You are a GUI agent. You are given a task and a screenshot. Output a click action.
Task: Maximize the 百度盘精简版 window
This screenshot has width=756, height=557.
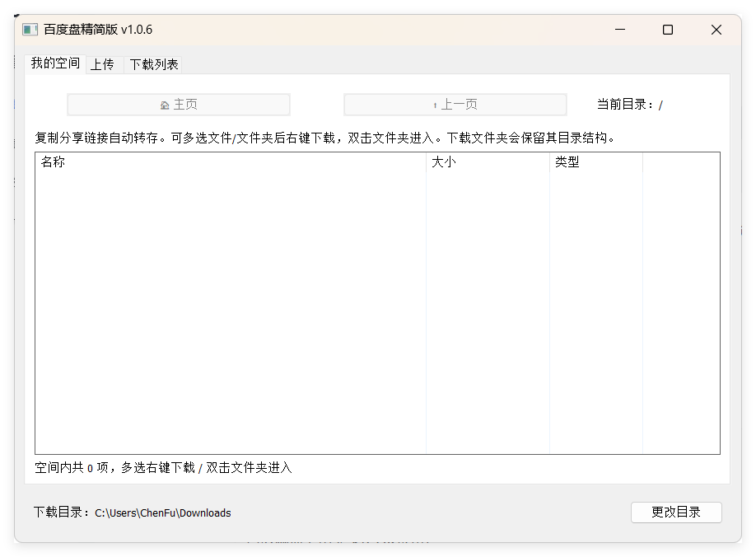pyautogui.click(x=668, y=30)
